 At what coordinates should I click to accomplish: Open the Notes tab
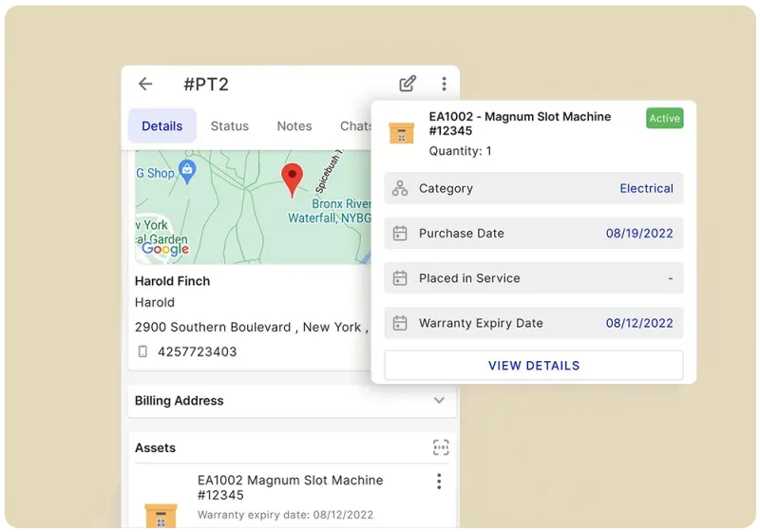click(x=294, y=126)
